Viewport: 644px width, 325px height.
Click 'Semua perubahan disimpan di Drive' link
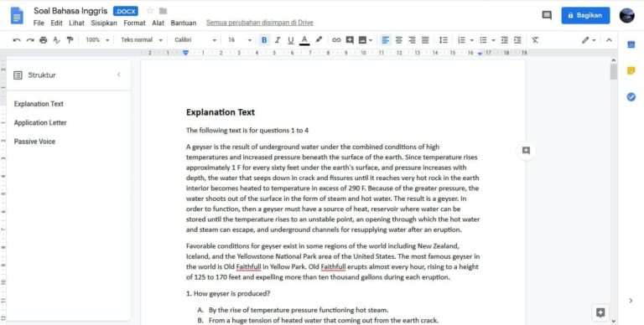(x=260, y=23)
